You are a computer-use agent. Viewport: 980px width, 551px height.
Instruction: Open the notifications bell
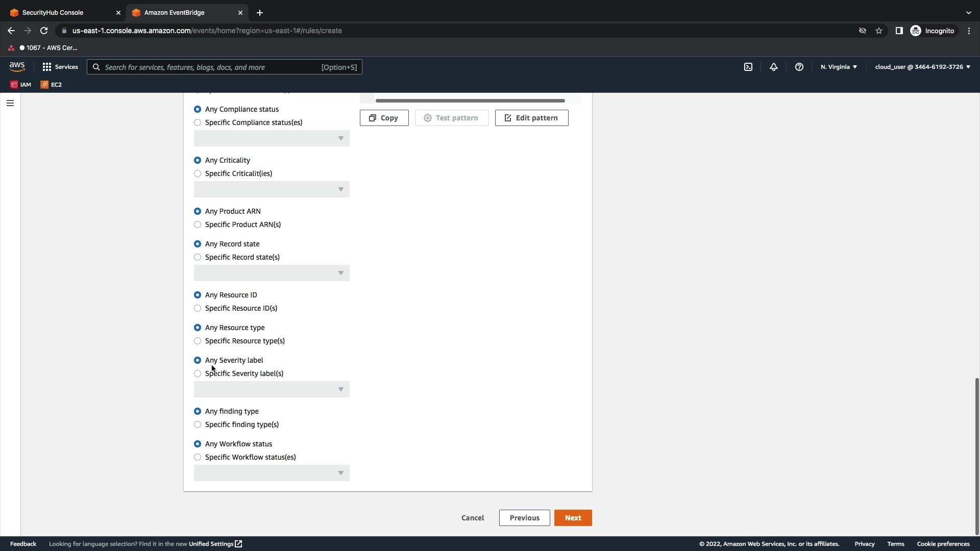[774, 67]
